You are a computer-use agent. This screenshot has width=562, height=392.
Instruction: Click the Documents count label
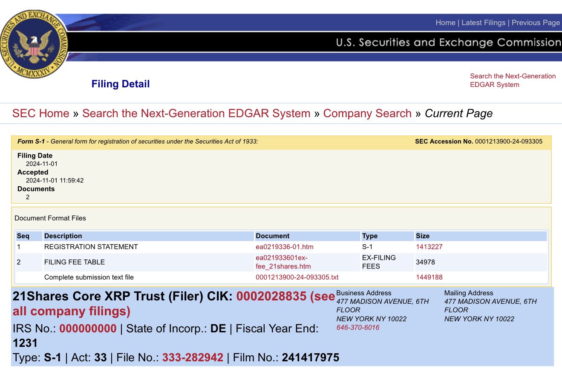36,189
